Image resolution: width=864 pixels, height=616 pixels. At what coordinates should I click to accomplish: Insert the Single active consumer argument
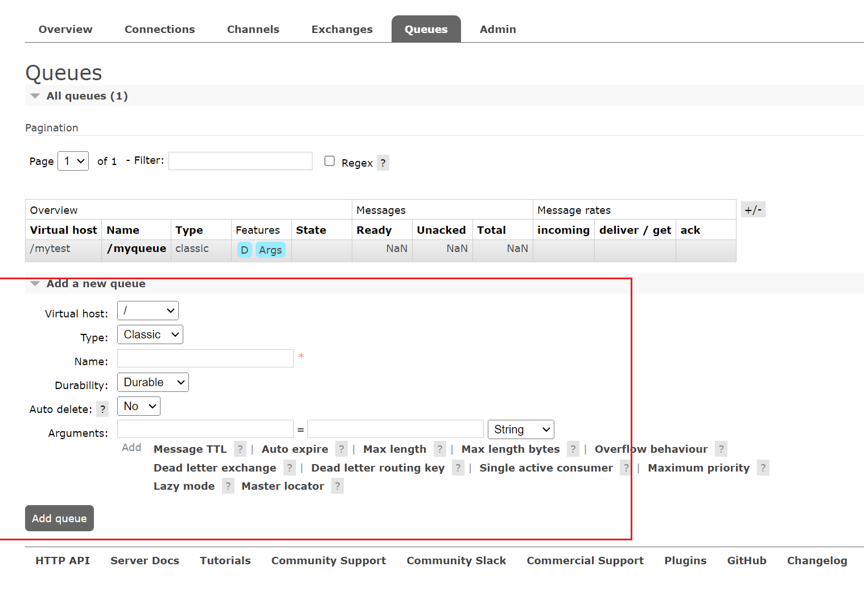pyautogui.click(x=546, y=468)
